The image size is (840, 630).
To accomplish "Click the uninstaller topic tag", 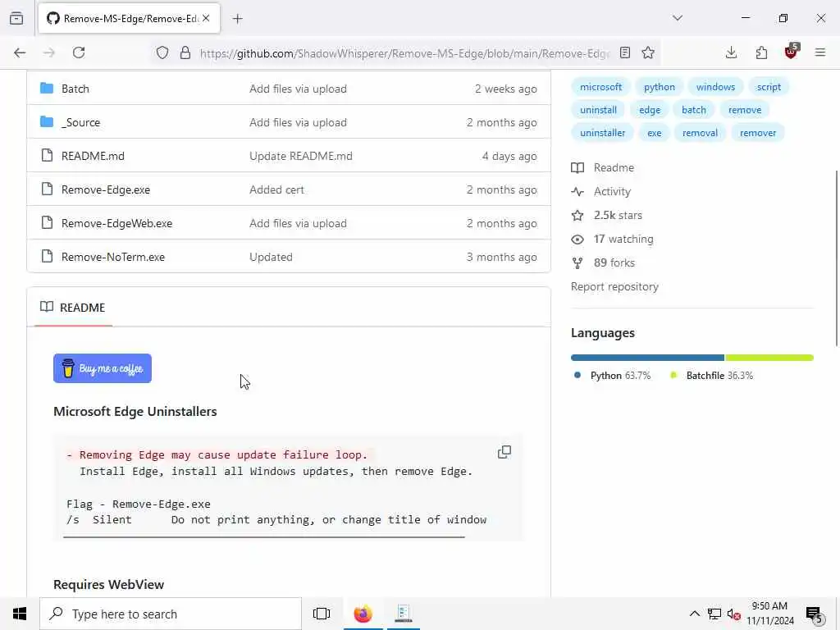I will [602, 133].
